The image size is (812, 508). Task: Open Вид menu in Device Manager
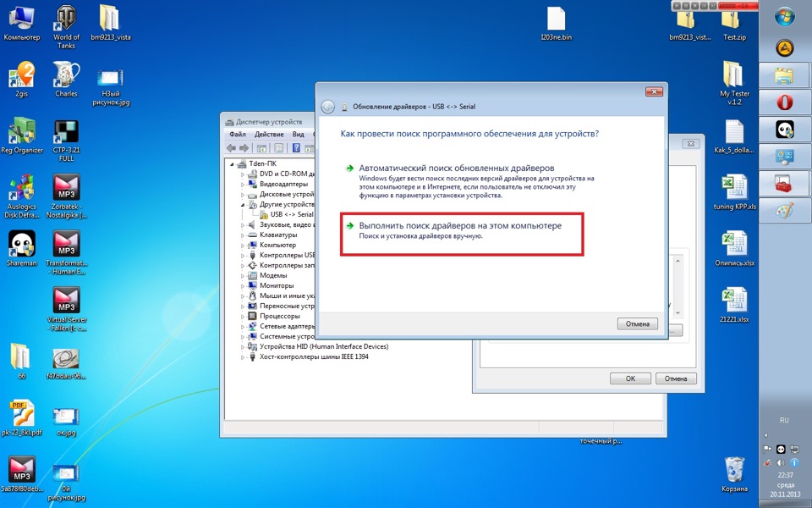[x=299, y=135]
